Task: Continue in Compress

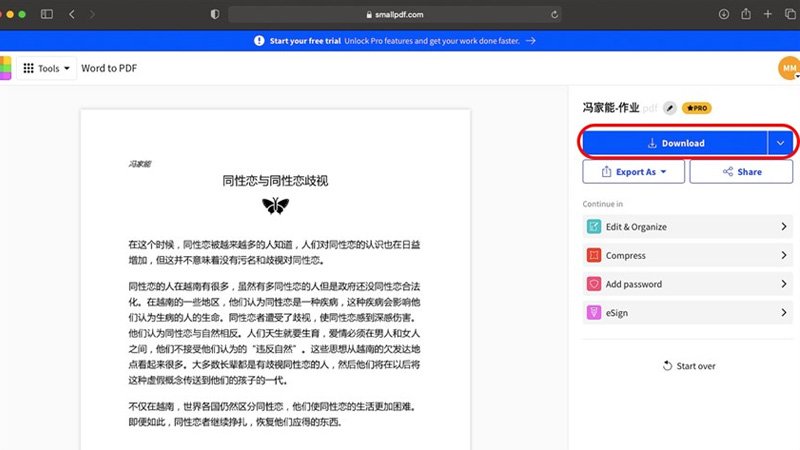Action: [688, 255]
